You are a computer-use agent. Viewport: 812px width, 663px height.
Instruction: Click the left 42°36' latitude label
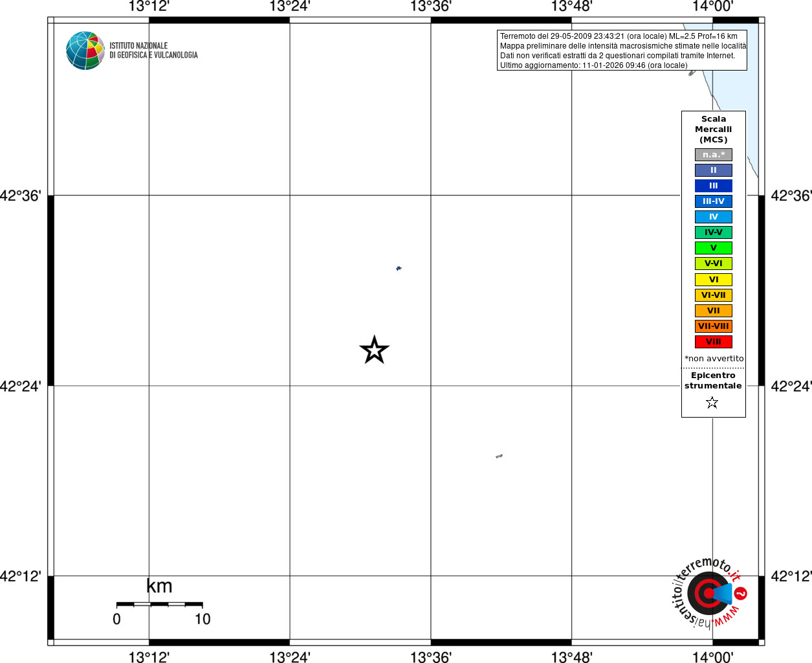pos(21,196)
